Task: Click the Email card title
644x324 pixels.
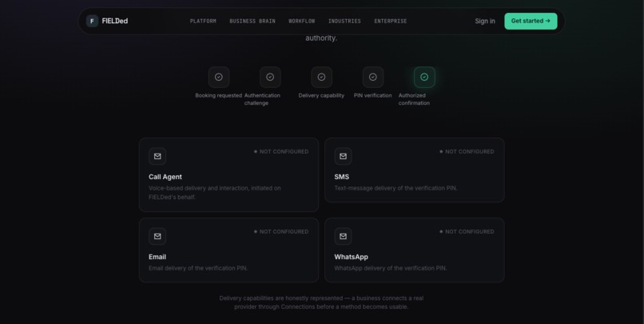Action: coord(157,257)
